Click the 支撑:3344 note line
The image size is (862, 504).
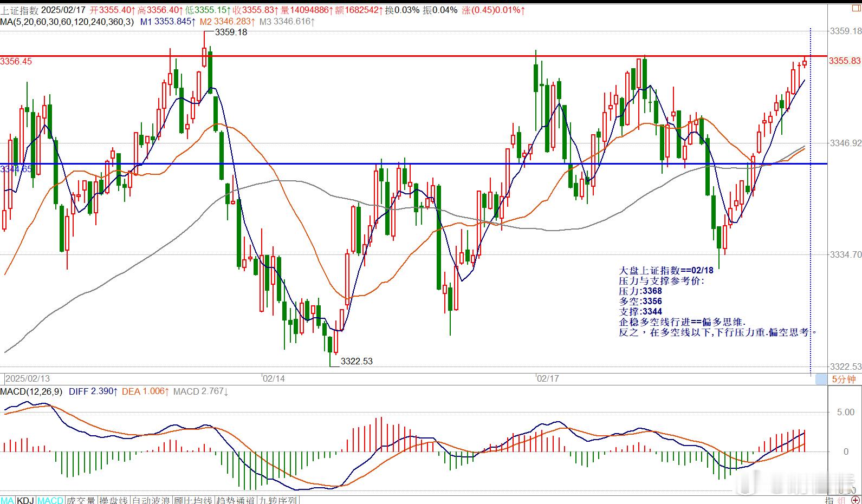[x=640, y=311]
